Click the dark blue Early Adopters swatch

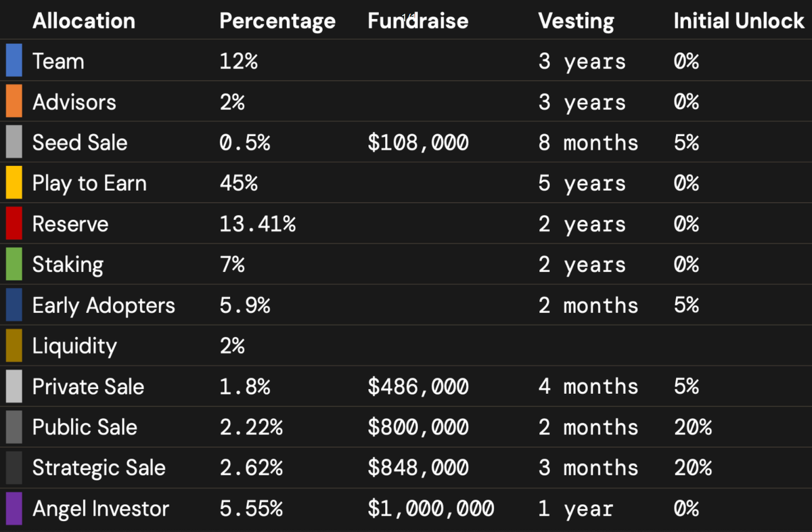[x=14, y=305]
